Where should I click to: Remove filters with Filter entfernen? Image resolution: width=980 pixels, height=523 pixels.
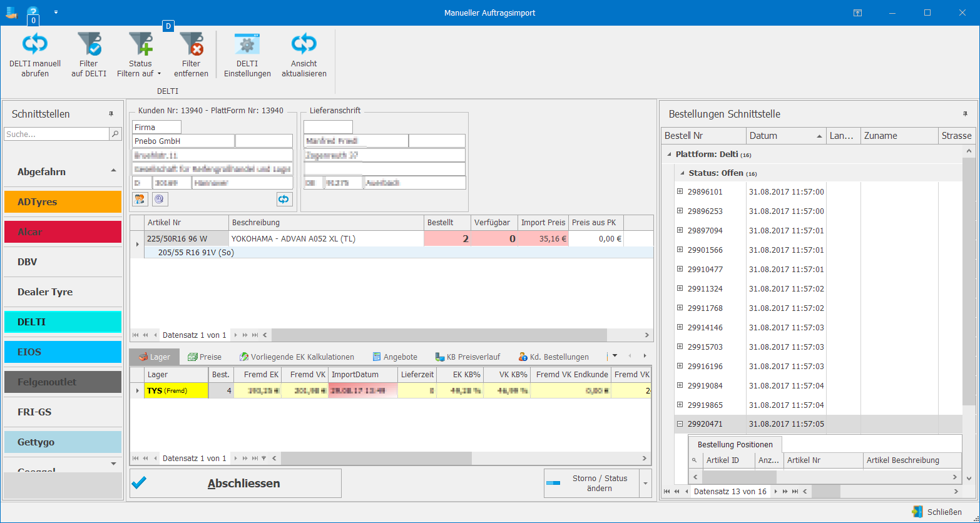(191, 55)
